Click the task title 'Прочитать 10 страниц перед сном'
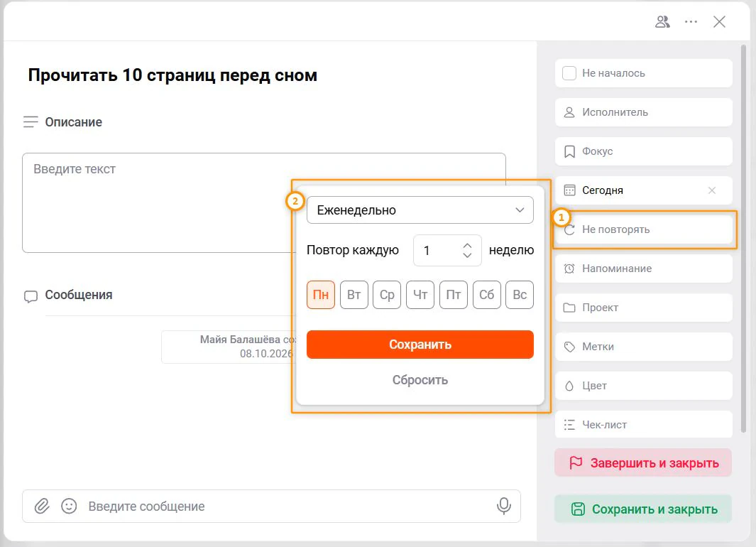This screenshot has height=547, width=756. coord(172,75)
